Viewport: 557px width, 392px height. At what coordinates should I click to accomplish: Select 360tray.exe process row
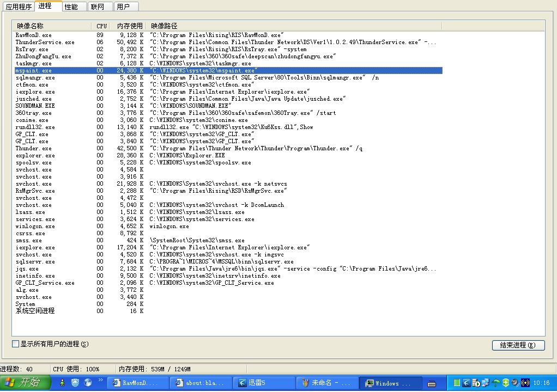(x=228, y=113)
